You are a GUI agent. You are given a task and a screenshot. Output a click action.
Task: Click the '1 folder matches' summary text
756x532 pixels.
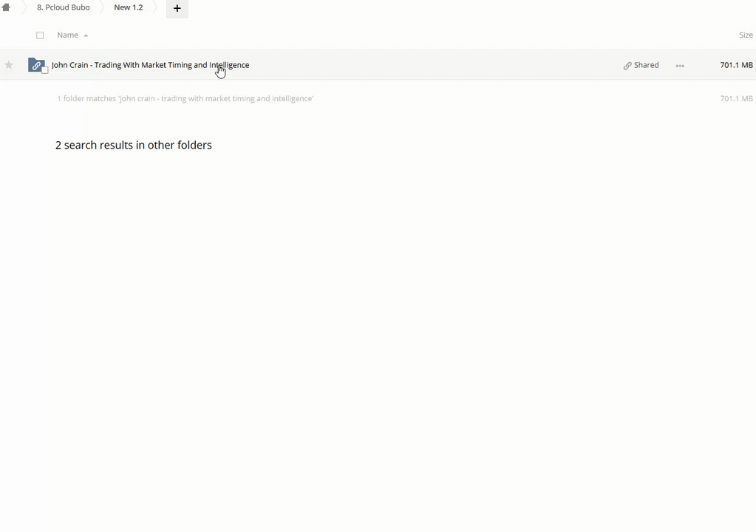pos(185,98)
